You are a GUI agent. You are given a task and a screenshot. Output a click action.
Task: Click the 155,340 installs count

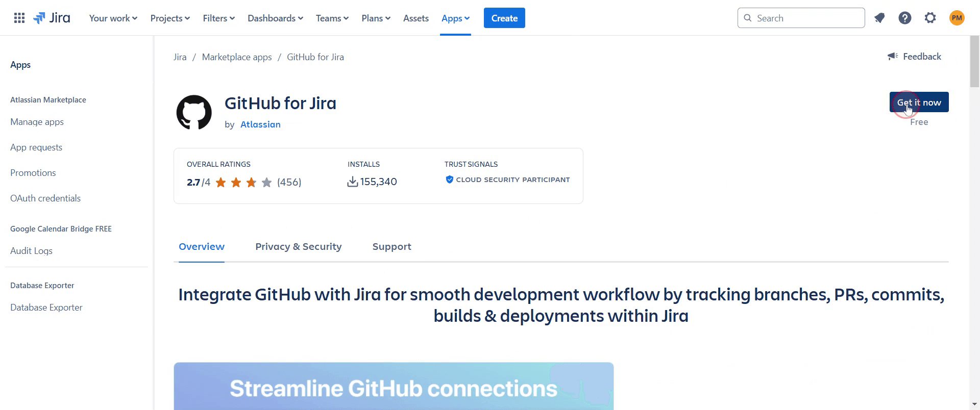tap(378, 182)
